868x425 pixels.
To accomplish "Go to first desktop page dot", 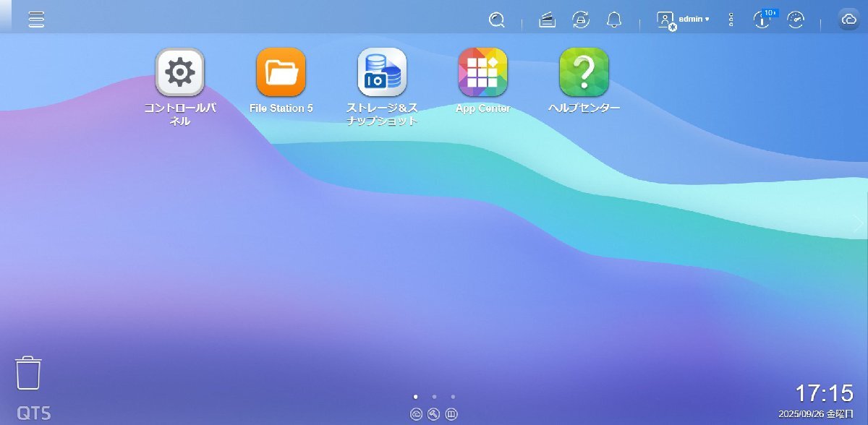I will tap(415, 396).
